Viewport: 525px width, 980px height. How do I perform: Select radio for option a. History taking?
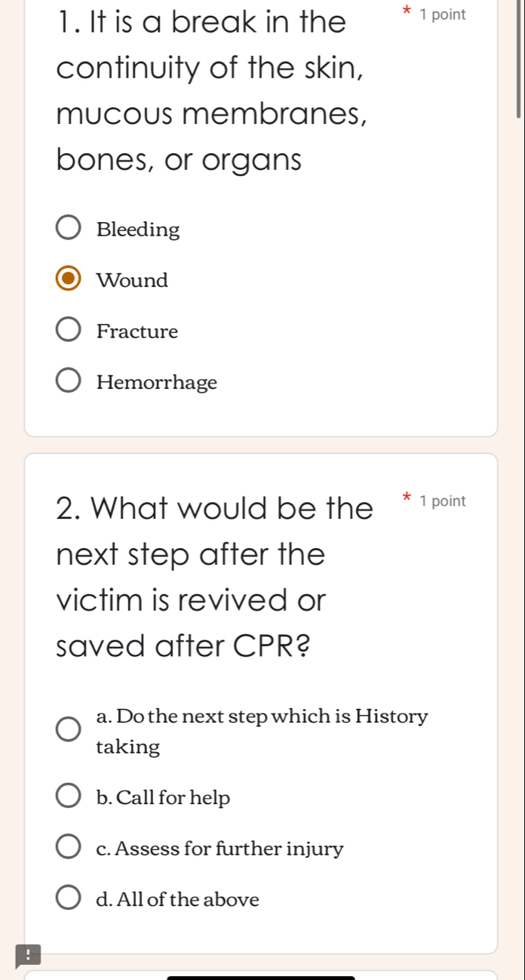tap(69, 731)
